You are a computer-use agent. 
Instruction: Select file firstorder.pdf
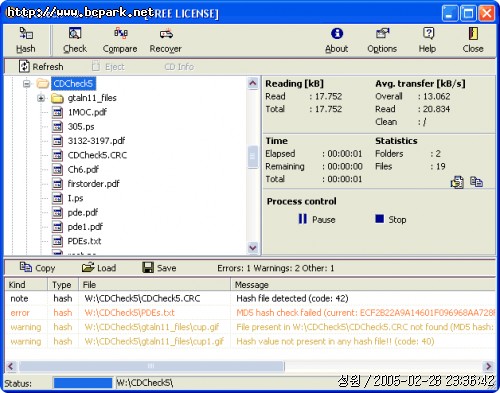94,184
